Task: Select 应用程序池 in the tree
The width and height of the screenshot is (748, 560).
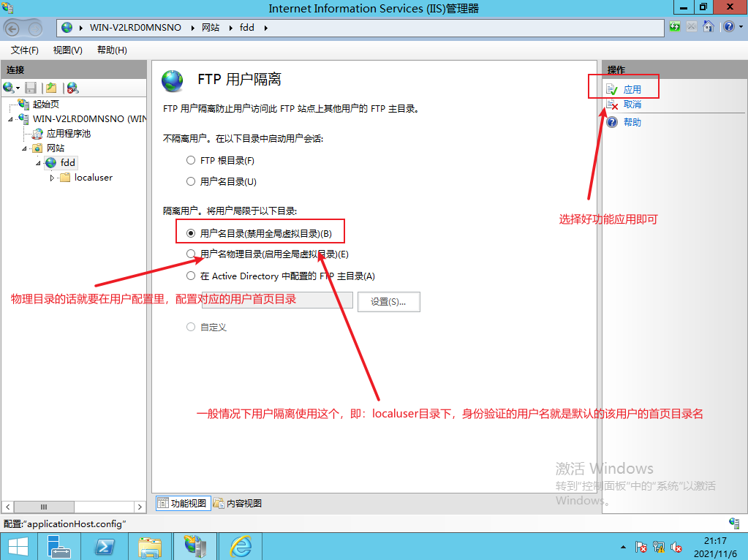Action: [68, 134]
